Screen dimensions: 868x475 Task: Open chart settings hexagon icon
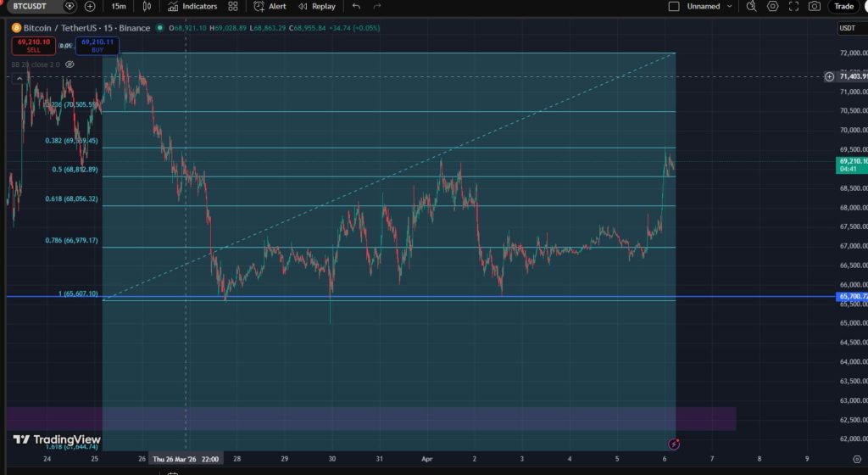tap(773, 6)
